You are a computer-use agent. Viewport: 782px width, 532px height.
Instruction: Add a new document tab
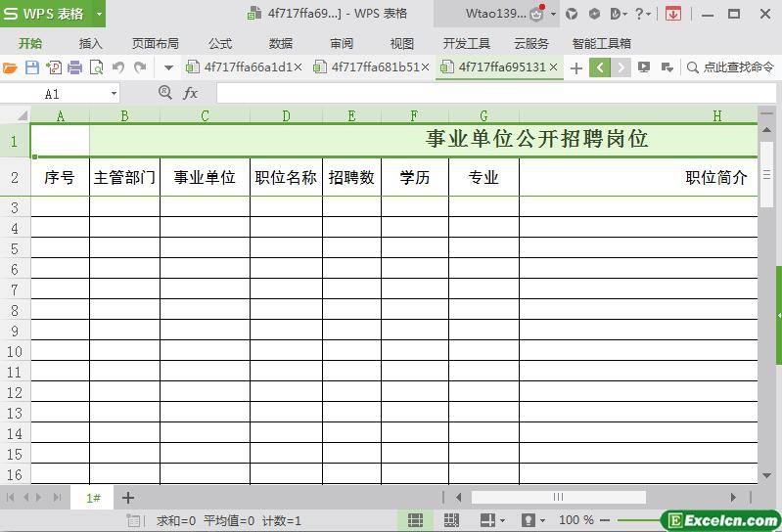click(576, 67)
